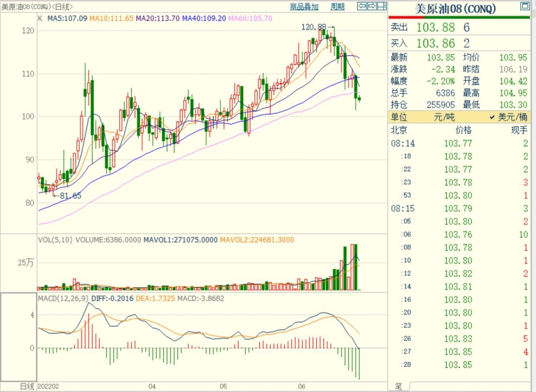Click the 81.65 low price marker

pos(70,196)
